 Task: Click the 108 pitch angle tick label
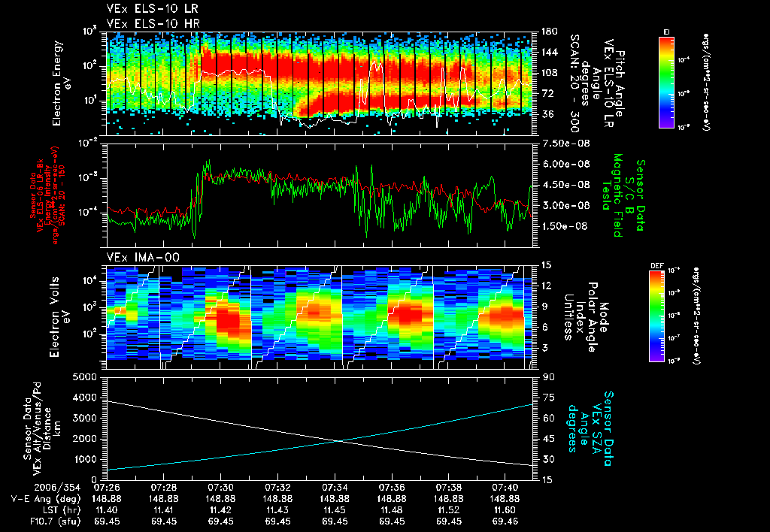tap(550, 73)
